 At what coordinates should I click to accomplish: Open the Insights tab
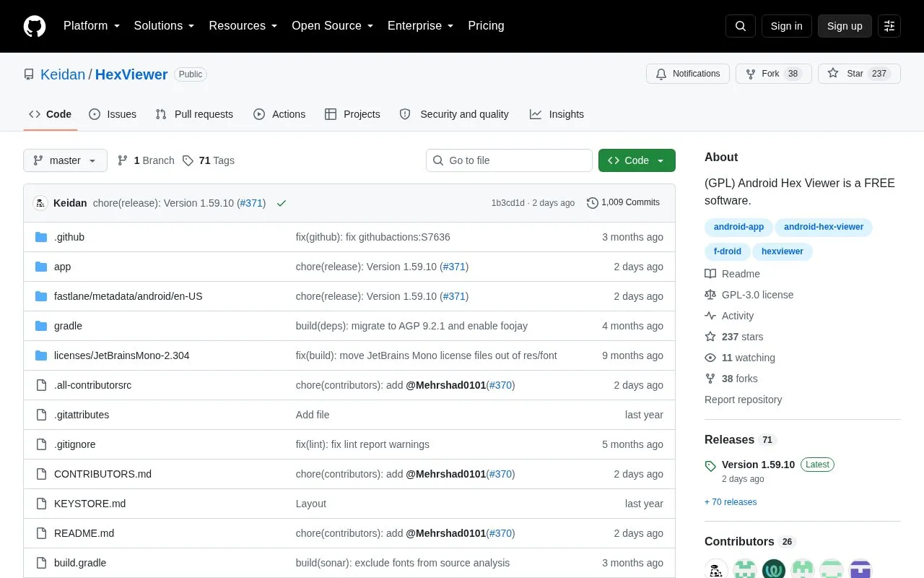point(557,114)
